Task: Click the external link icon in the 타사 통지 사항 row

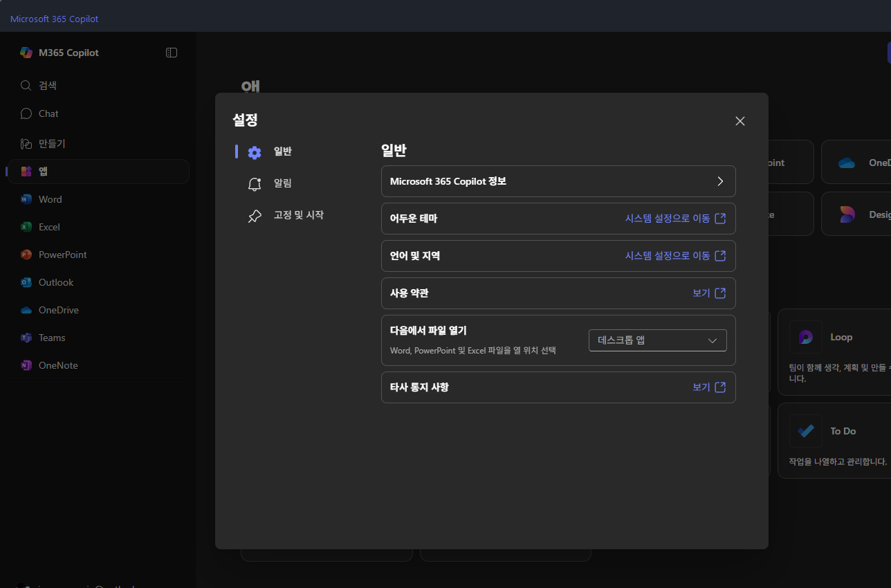Action: [720, 387]
